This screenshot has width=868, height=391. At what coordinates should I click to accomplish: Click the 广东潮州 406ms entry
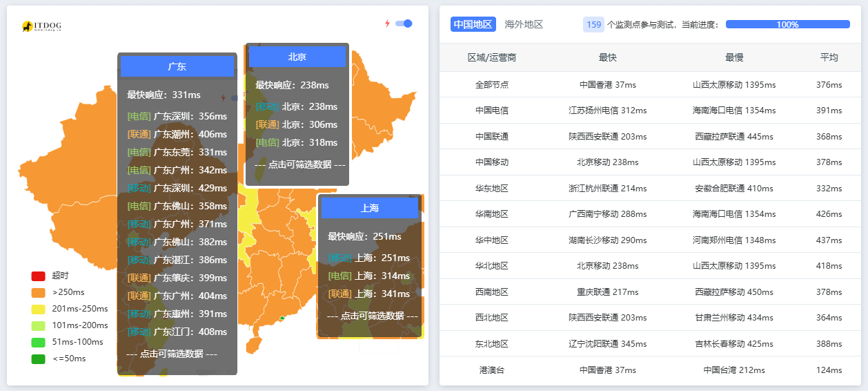(x=177, y=134)
